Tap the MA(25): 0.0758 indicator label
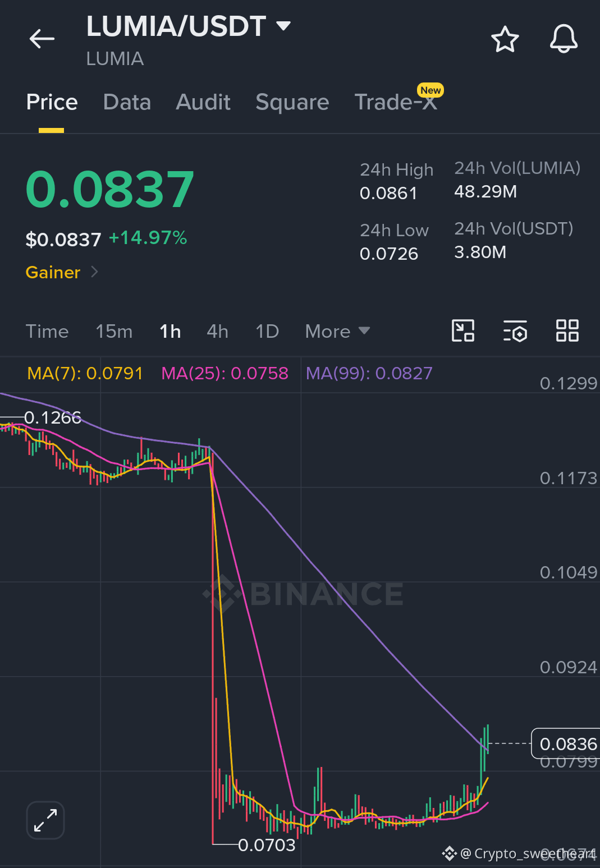Screen dimensions: 600x868 225,373
